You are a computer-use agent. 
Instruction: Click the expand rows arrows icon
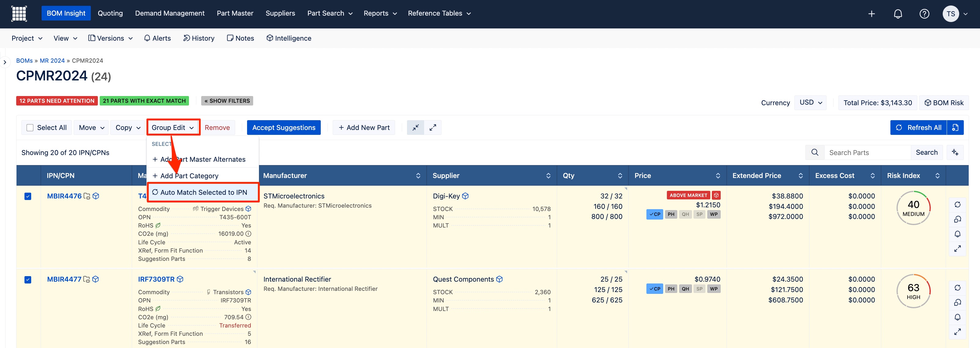pos(433,128)
